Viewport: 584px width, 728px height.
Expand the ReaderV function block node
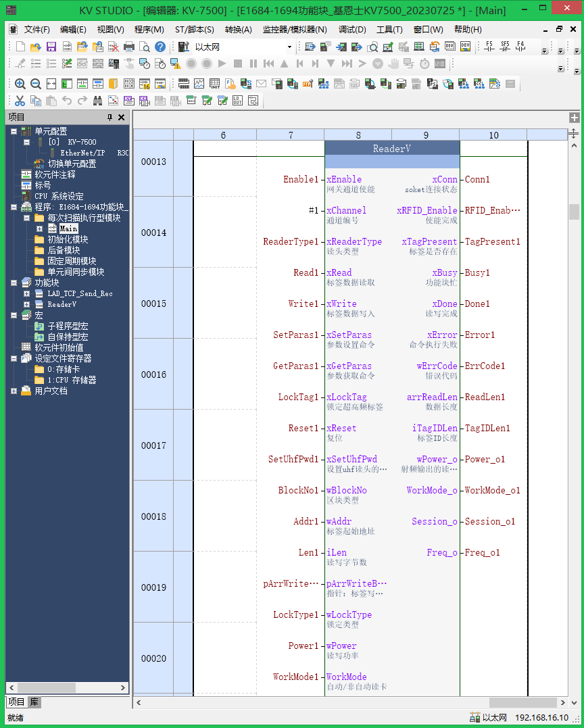[x=27, y=305]
